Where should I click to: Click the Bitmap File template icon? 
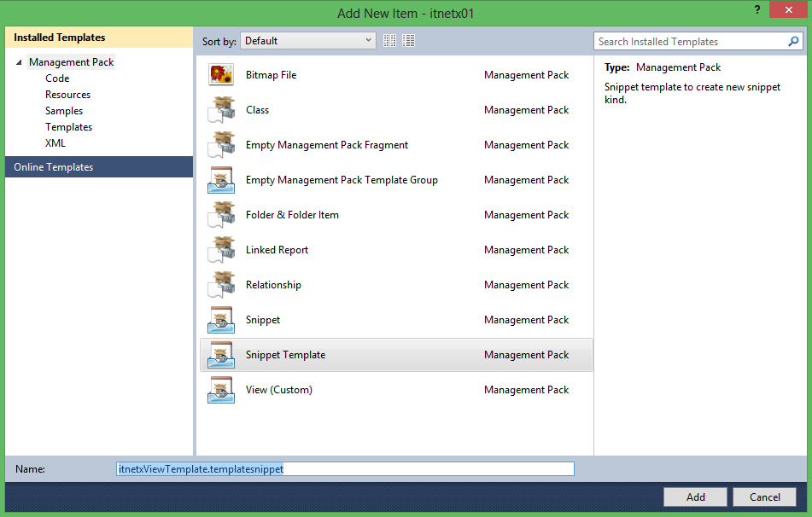coord(221,75)
